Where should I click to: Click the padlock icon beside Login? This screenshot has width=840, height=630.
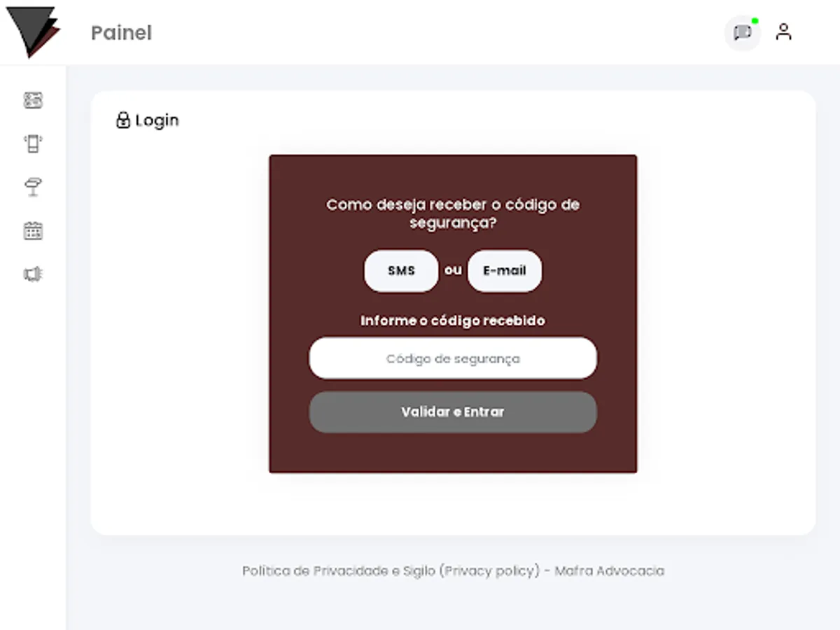tap(123, 120)
